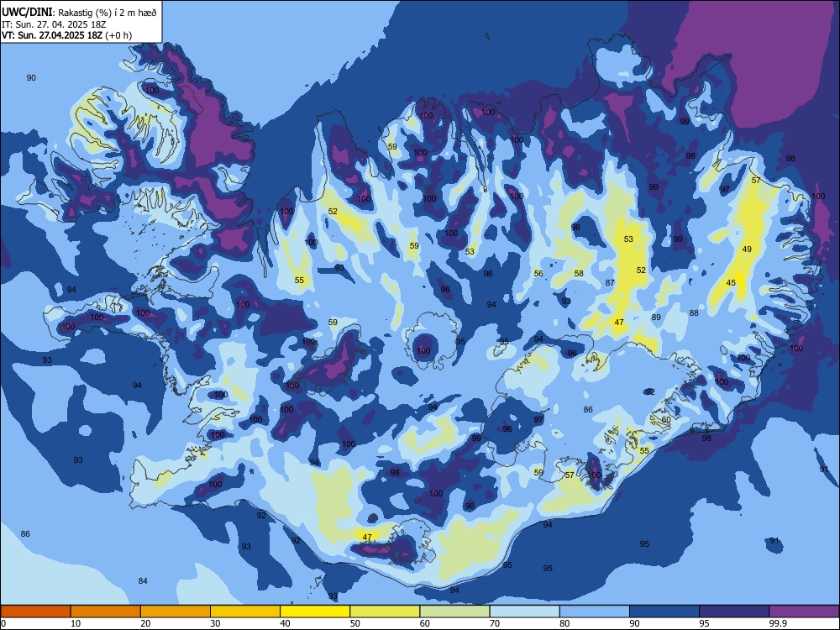The image size is (840, 630).
Task: Select the bright yellow 40–50 legend swatch
Action: click(315, 612)
